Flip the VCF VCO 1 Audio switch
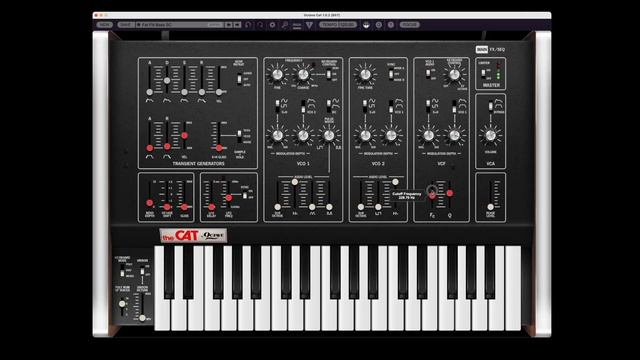Viewport: 640px width, 360px height. coord(428,74)
